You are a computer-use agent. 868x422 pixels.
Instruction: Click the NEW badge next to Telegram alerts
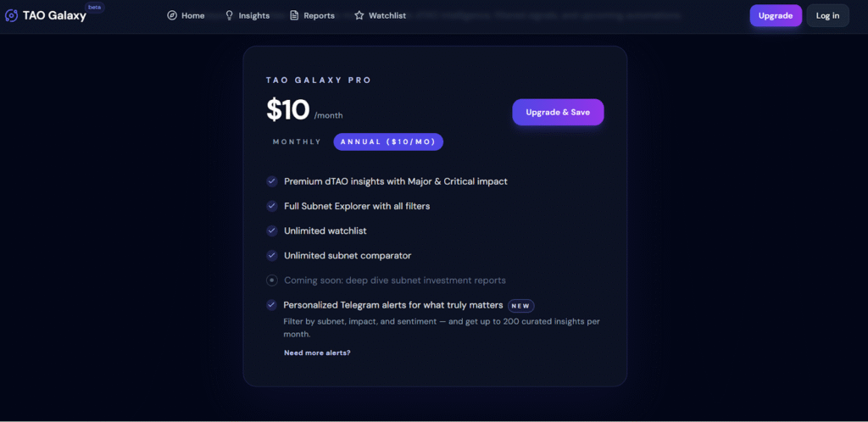click(521, 305)
